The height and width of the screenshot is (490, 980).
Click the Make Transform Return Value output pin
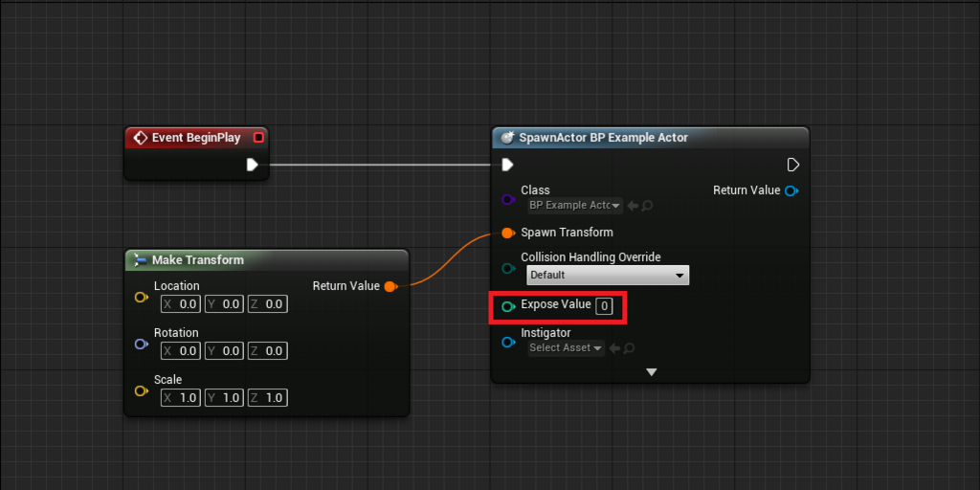(x=390, y=286)
